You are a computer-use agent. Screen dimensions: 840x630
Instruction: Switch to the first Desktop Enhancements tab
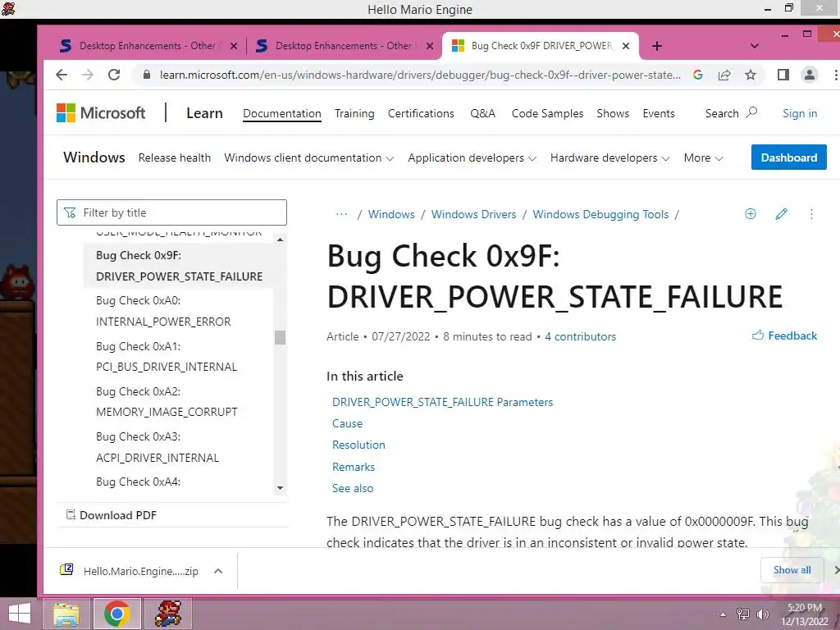148,46
